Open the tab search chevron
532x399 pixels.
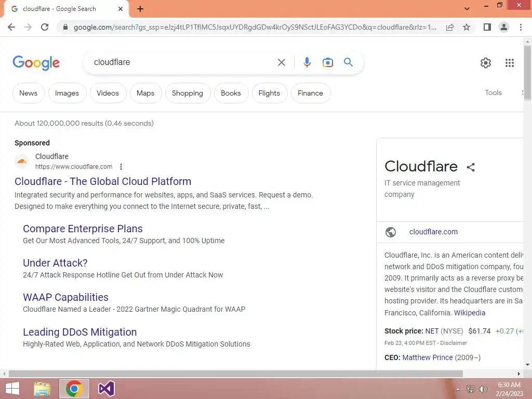coord(467,9)
